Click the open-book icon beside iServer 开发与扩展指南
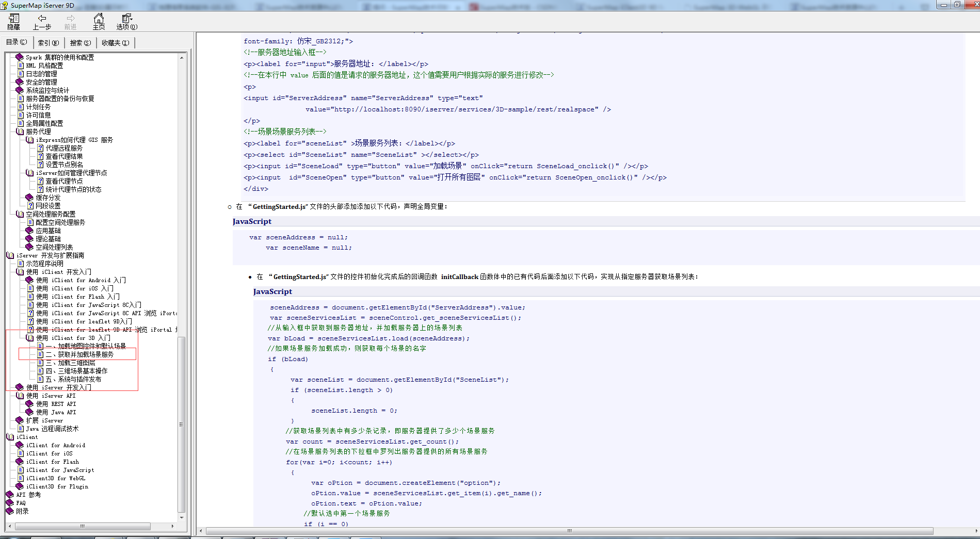Image resolution: width=980 pixels, height=539 pixels. [x=10, y=255]
